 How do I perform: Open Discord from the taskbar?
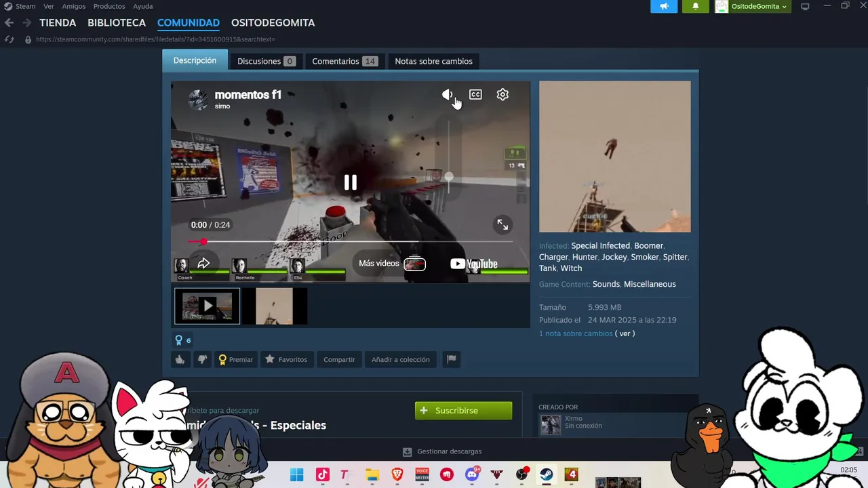pos(472,474)
